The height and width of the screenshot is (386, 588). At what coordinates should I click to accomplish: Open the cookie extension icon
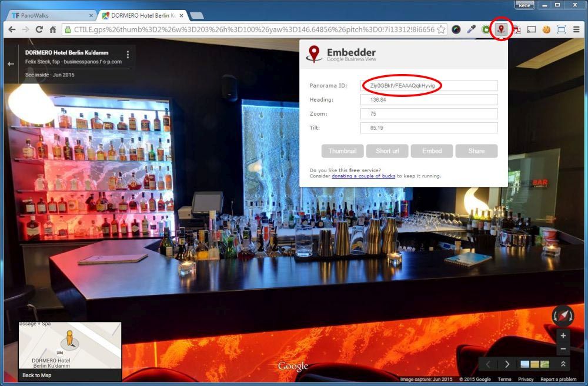(546, 29)
